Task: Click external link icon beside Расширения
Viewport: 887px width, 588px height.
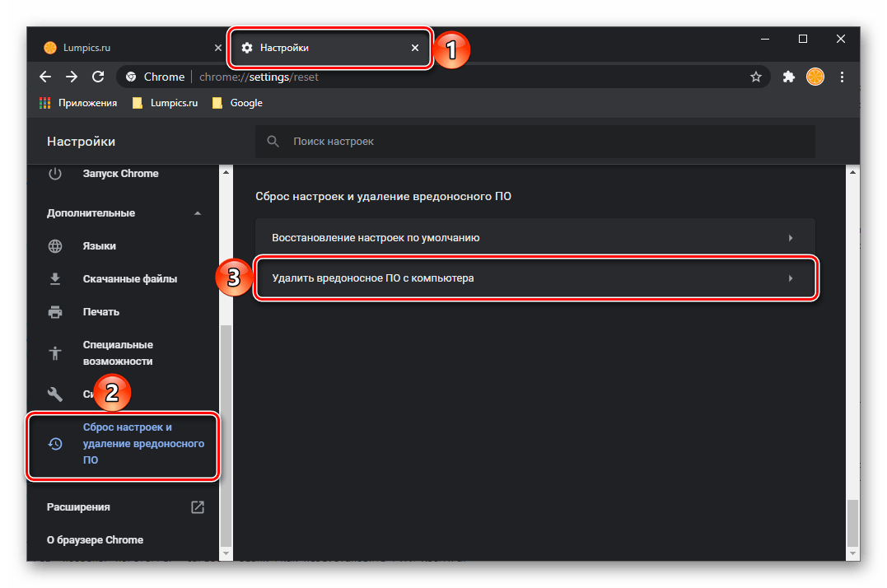Action: pyautogui.click(x=198, y=507)
